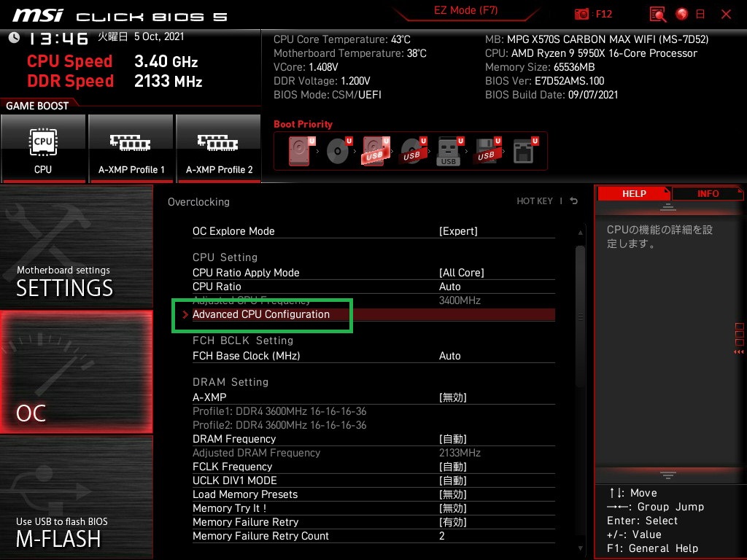
Task: Click the help panel top collapse handle
Action: pos(668,206)
